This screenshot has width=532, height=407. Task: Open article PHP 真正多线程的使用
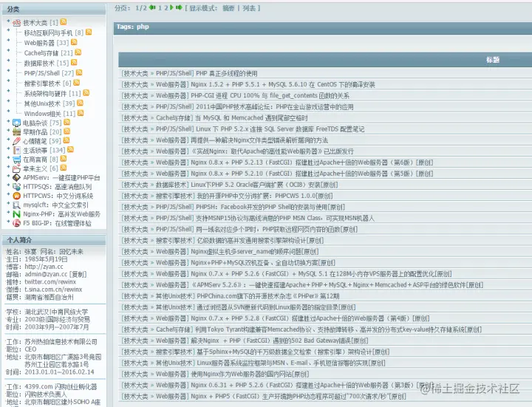pyautogui.click(x=227, y=73)
